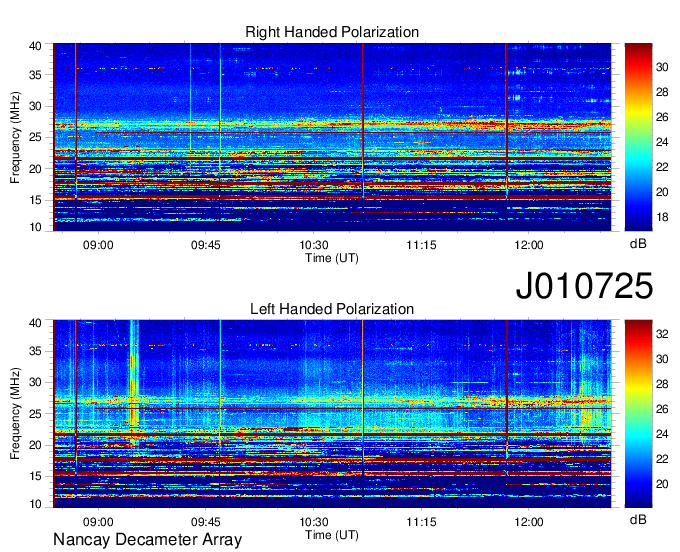The height and width of the screenshot is (552, 680).
Task: Click the 22 value on bottom dB scale
Action: pyautogui.click(x=662, y=459)
